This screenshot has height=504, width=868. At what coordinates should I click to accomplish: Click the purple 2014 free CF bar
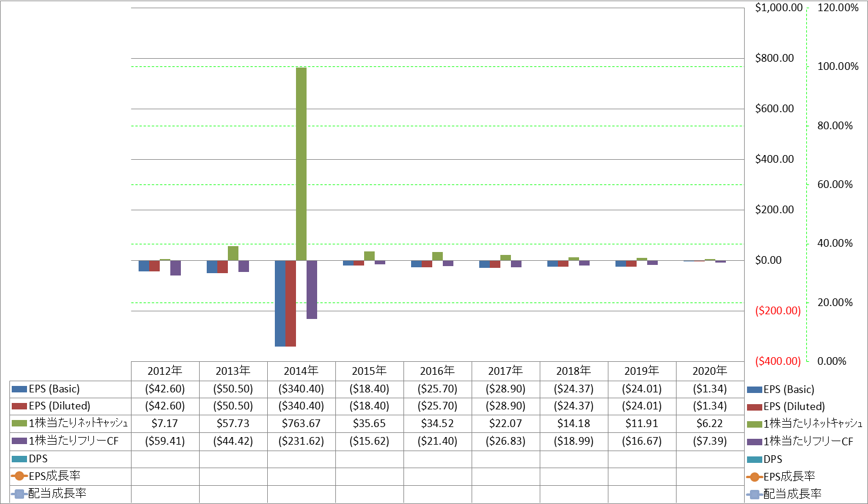(312, 290)
